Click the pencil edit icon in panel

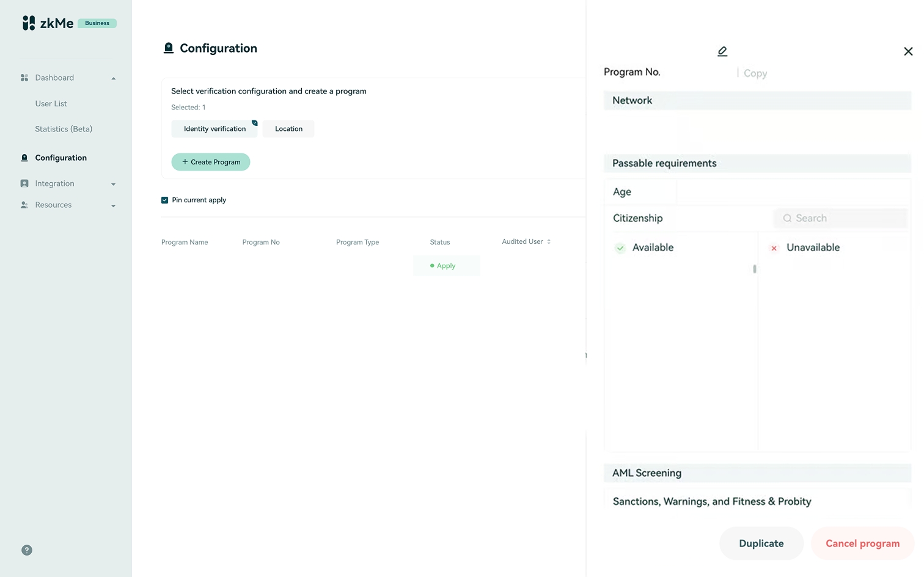click(x=722, y=51)
